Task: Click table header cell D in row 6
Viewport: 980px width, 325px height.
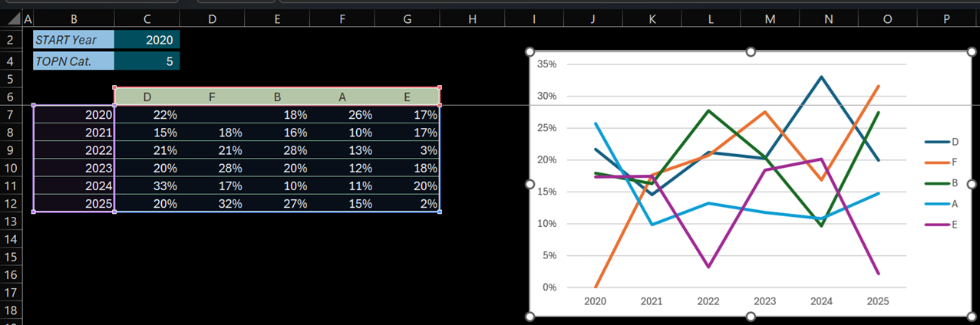Action: [x=147, y=97]
